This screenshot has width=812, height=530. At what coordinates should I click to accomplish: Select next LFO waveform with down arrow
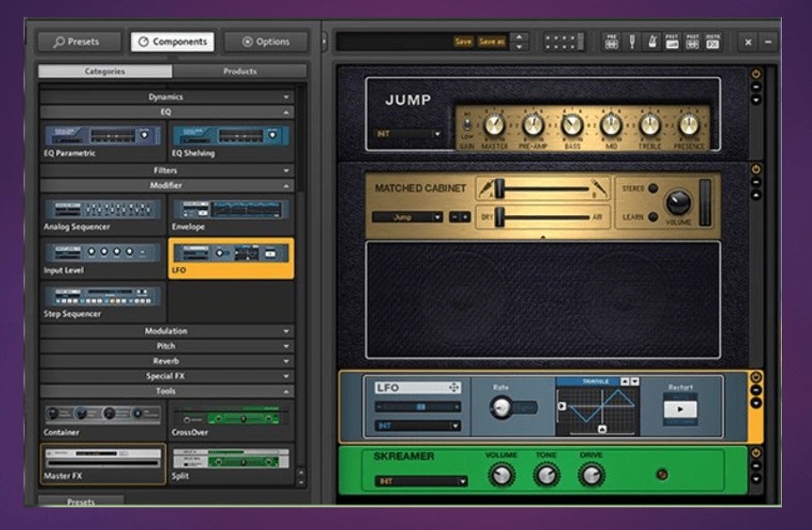click(635, 381)
